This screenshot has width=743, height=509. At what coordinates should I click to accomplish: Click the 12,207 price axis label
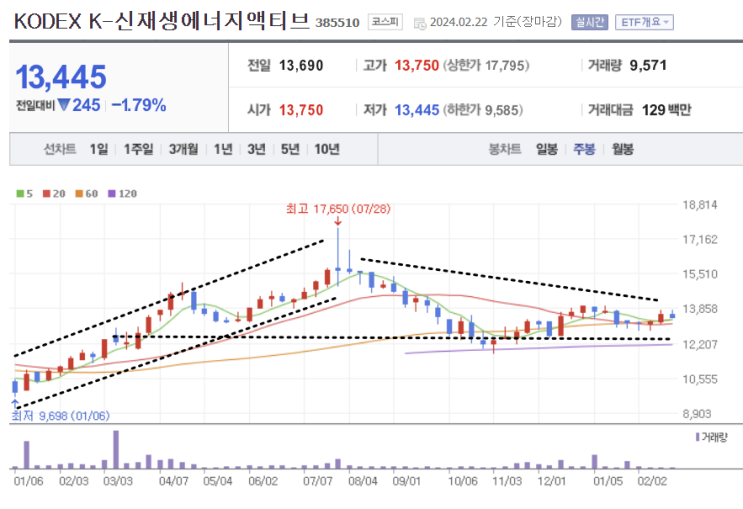[x=700, y=344]
